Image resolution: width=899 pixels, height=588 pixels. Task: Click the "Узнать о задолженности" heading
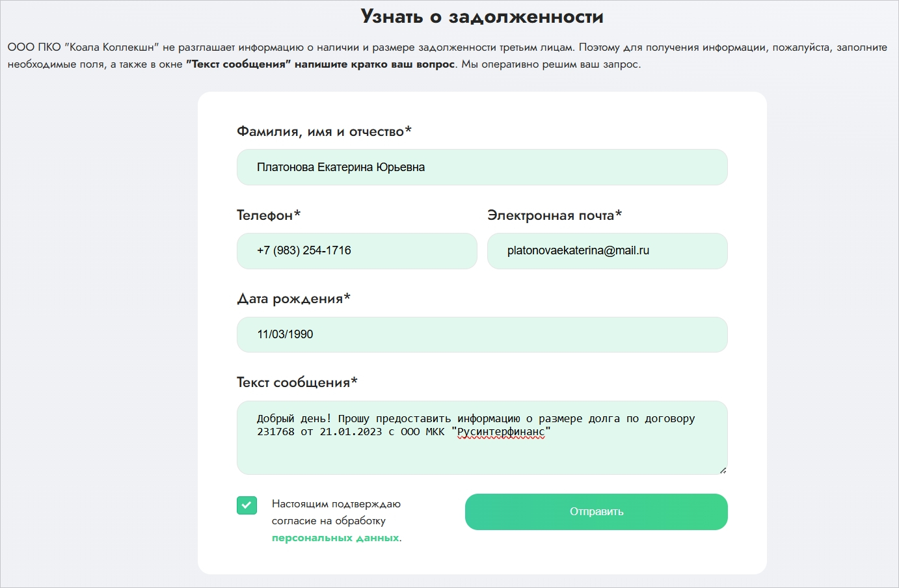coord(482,16)
